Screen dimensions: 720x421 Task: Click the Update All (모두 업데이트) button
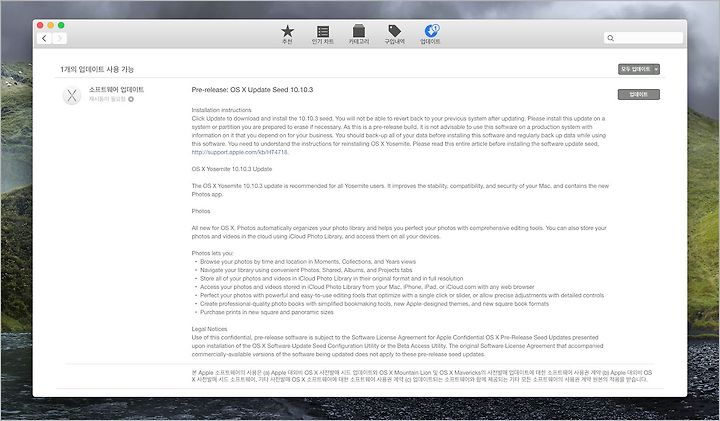(x=636, y=69)
